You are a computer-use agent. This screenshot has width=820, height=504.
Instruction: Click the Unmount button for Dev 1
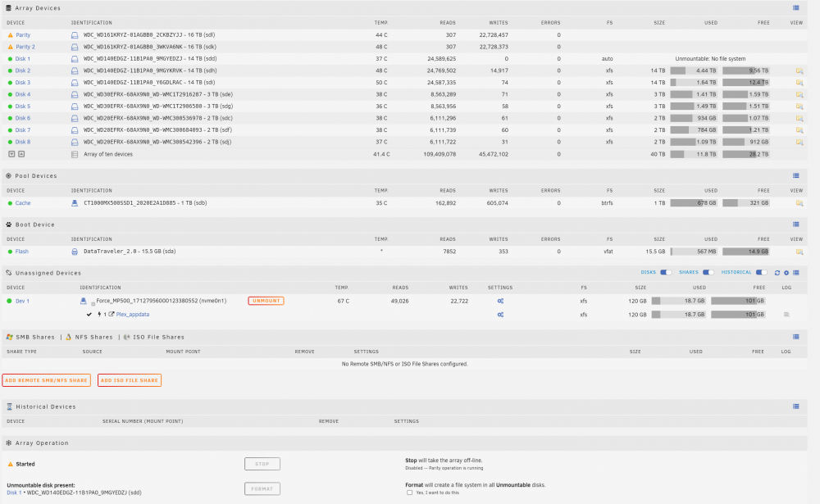coord(266,301)
